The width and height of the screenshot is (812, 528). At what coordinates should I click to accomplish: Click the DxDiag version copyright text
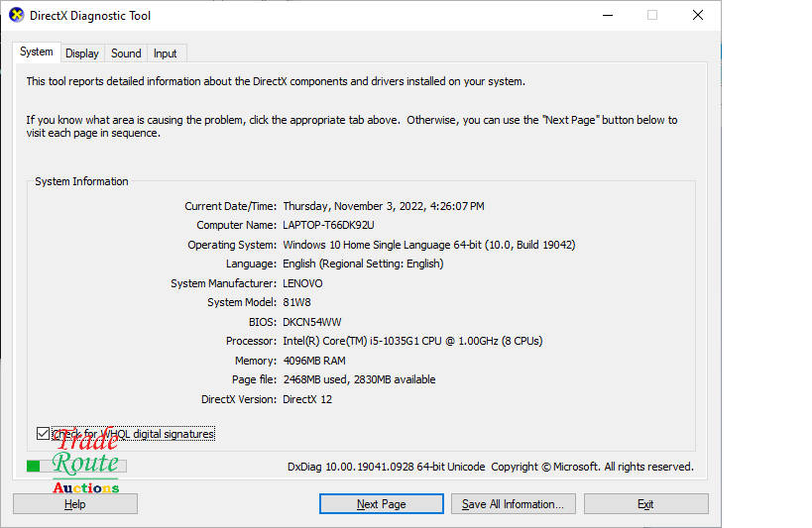(490, 467)
